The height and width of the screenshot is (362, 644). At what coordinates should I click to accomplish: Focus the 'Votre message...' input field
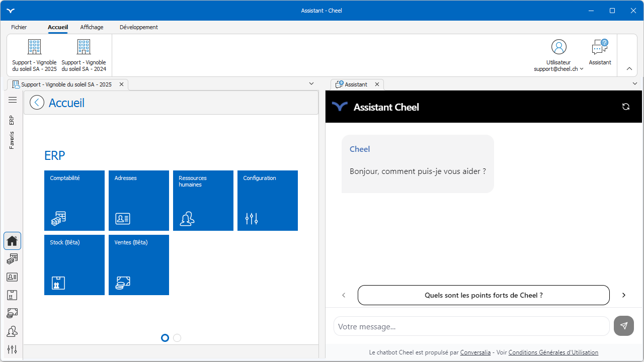click(x=471, y=326)
